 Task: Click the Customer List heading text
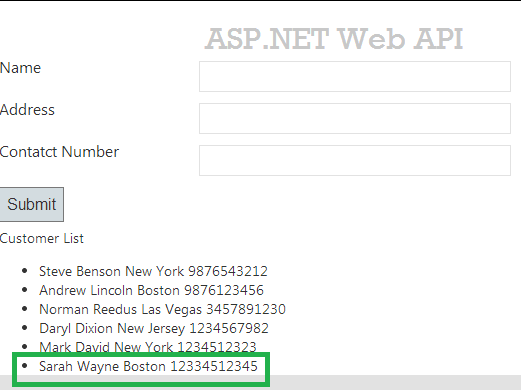(42, 239)
